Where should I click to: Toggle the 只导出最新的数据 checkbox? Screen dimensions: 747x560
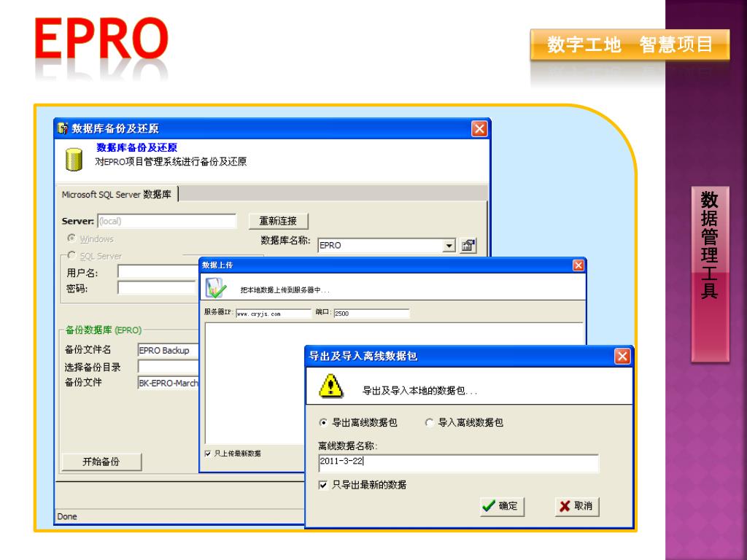pos(323,485)
